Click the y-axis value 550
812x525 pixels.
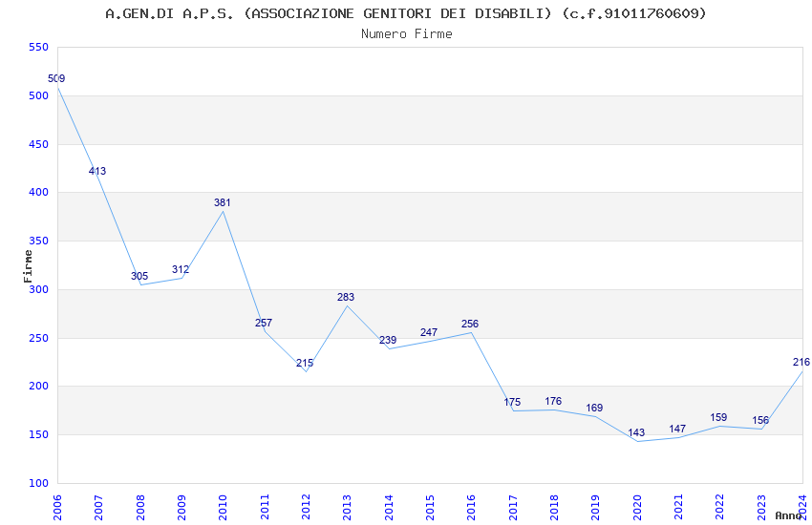(x=39, y=47)
